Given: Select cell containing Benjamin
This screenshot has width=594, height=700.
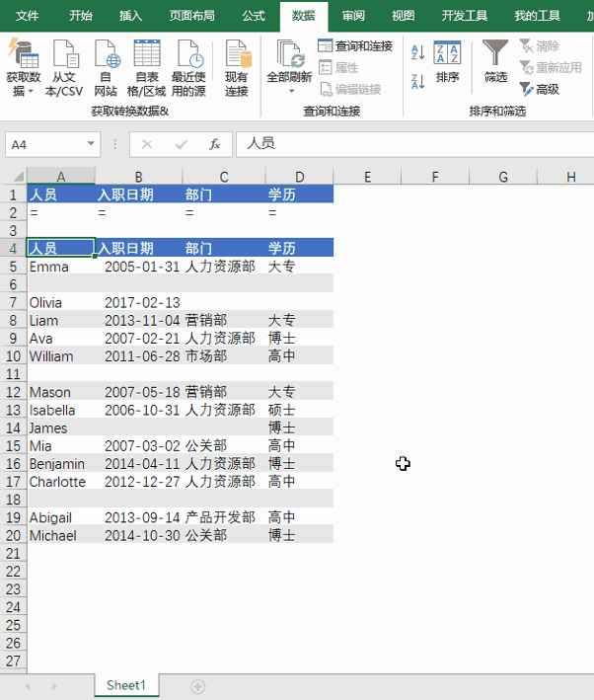Looking at the screenshot, I should (59, 464).
